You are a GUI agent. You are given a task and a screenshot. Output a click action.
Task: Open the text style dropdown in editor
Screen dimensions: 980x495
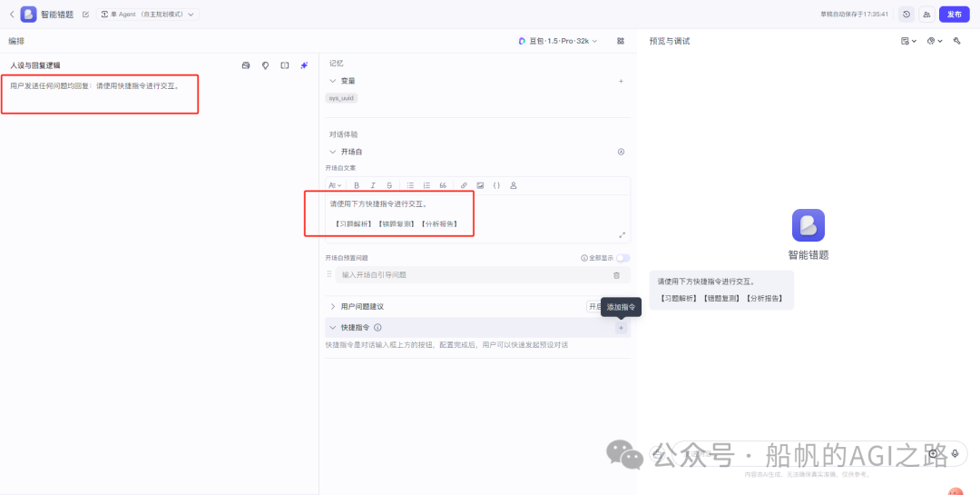pyautogui.click(x=335, y=185)
